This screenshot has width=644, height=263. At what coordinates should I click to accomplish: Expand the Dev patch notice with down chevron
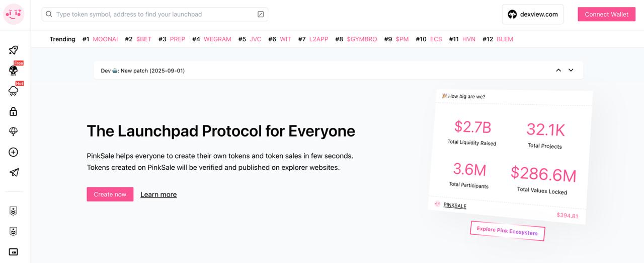[x=571, y=71]
